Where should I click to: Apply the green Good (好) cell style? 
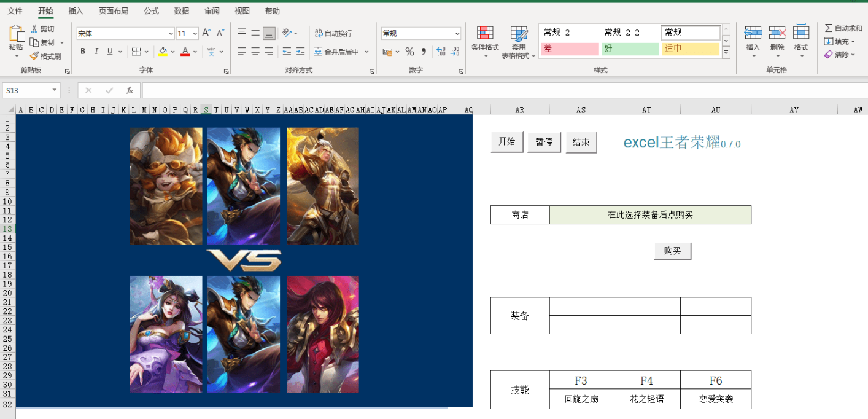coord(630,49)
